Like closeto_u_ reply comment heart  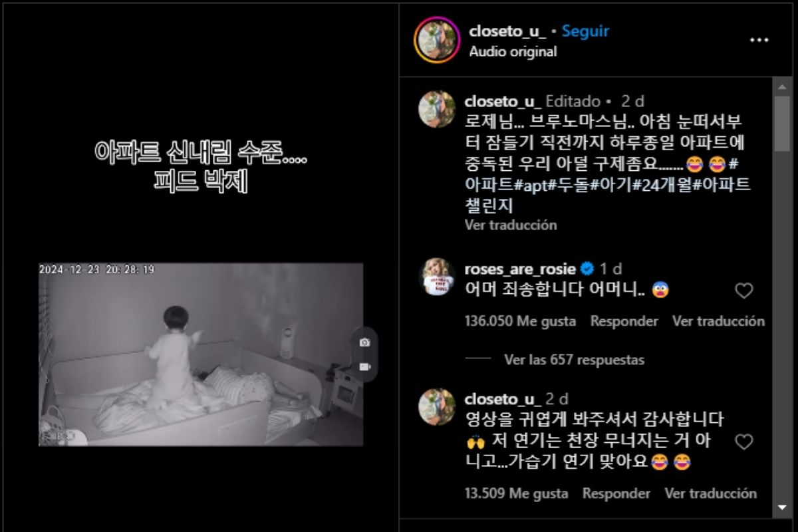[744, 442]
